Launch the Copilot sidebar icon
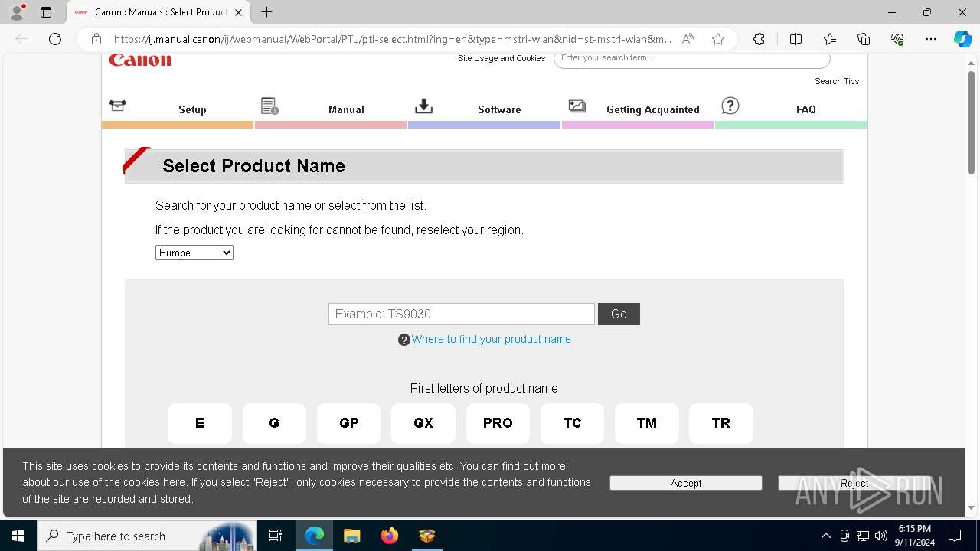This screenshot has height=551, width=980. tap(962, 39)
